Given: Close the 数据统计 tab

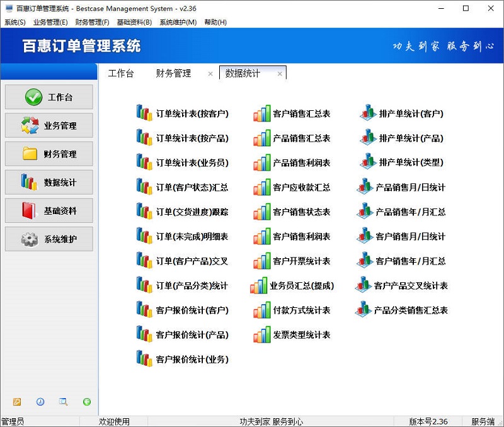Looking at the screenshot, I should (280, 74).
